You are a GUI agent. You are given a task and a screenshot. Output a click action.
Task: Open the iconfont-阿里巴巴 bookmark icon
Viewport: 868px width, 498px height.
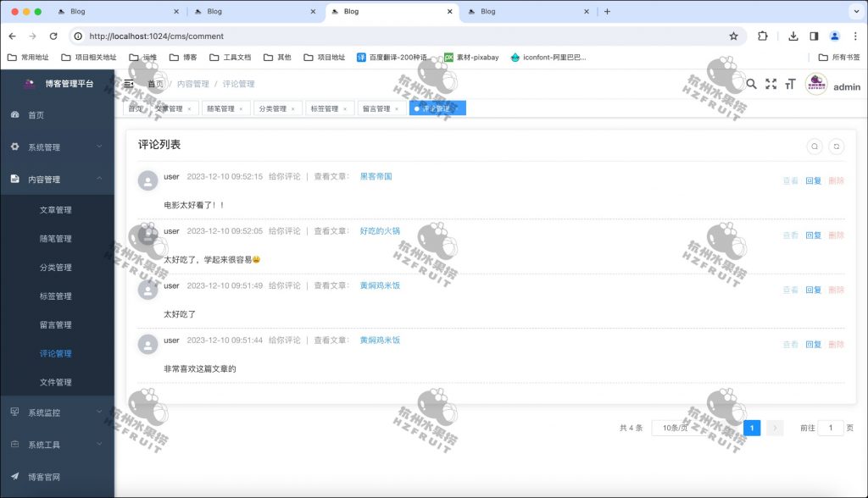(x=516, y=58)
